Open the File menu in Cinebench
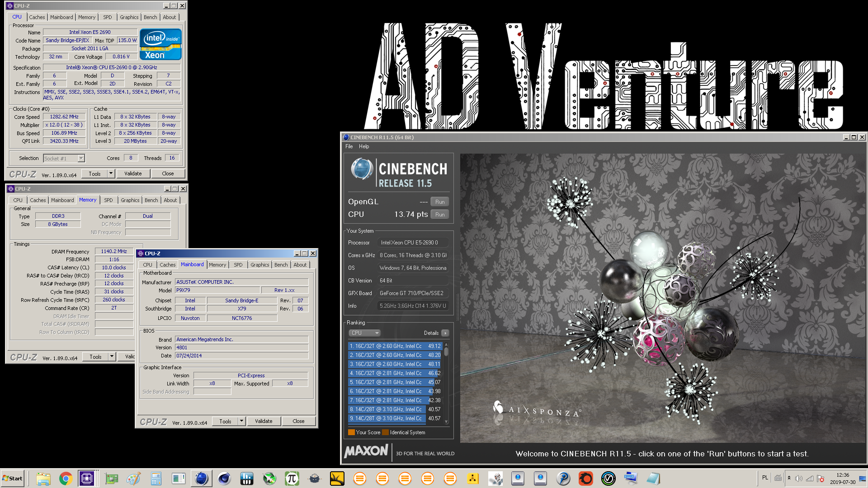Image resolution: width=868 pixels, height=488 pixels. 349,146
